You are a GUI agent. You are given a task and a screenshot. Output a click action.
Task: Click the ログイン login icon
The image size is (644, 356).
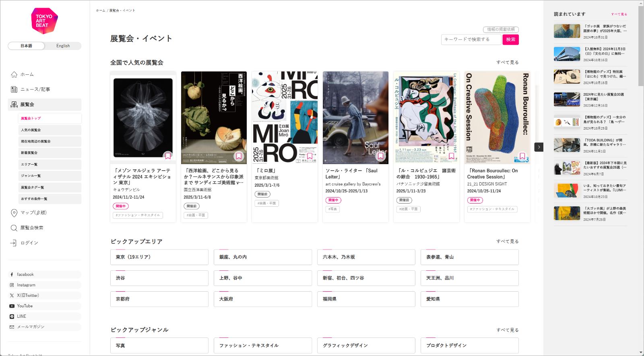[13, 243]
